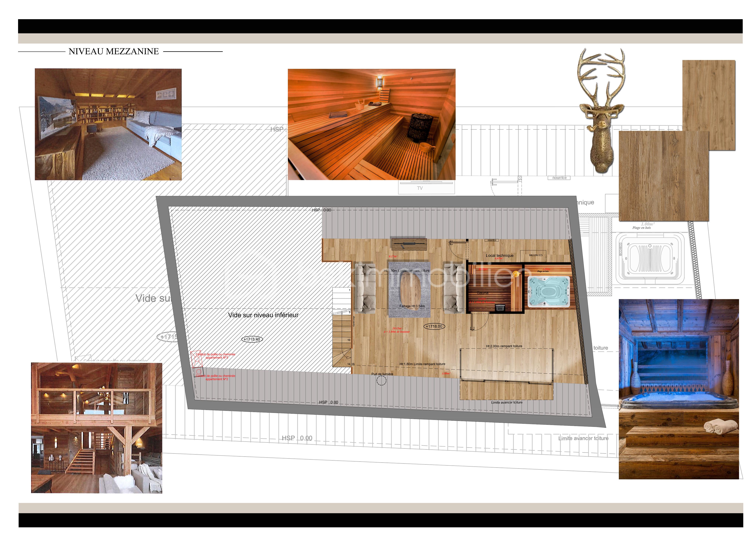Image resolution: width=756 pixels, height=548 pixels.
Task: Click the BALLON ECS box
Action: (x=533, y=255)
